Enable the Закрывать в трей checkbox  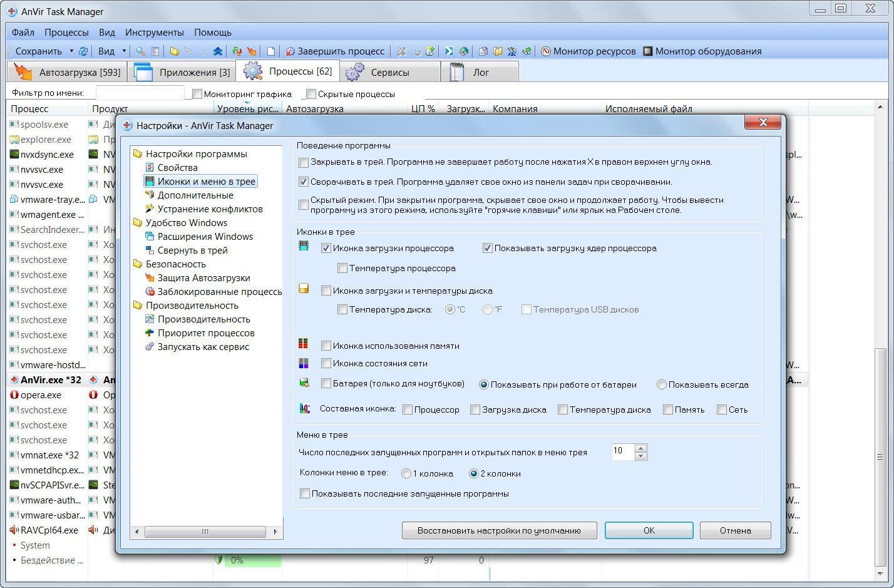pos(304,162)
